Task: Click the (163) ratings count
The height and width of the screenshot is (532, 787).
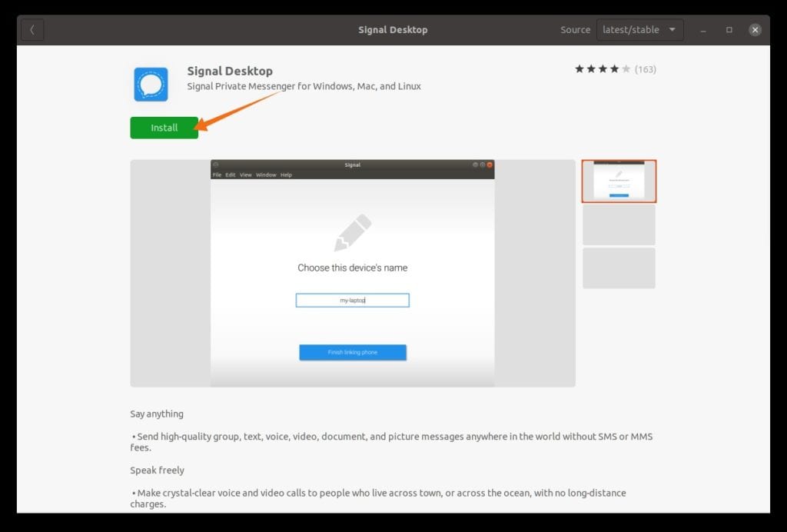Action: (646, 68)
